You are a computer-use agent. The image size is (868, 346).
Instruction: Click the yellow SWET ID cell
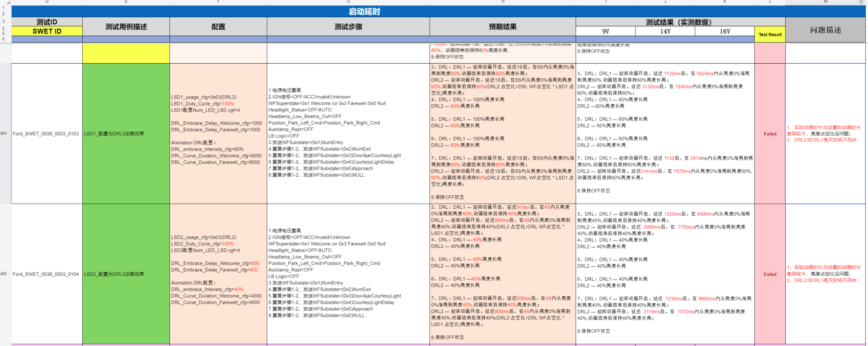[x=47, y=31]
